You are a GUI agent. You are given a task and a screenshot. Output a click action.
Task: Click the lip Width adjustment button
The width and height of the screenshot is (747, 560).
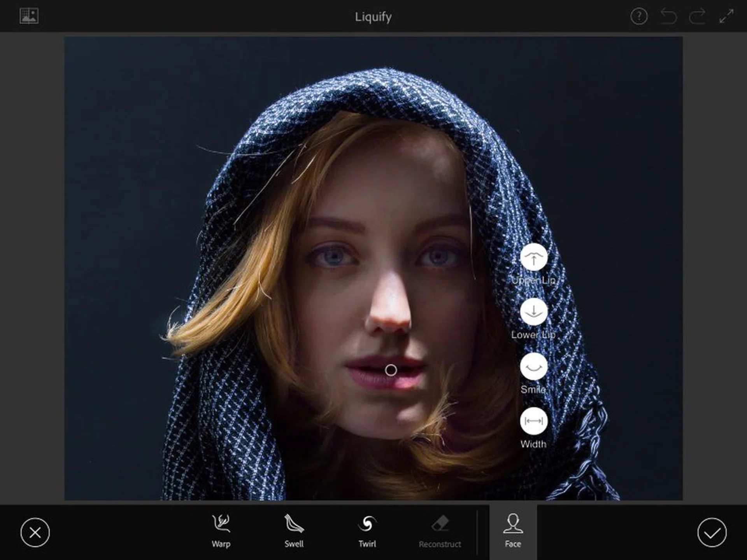533,421
